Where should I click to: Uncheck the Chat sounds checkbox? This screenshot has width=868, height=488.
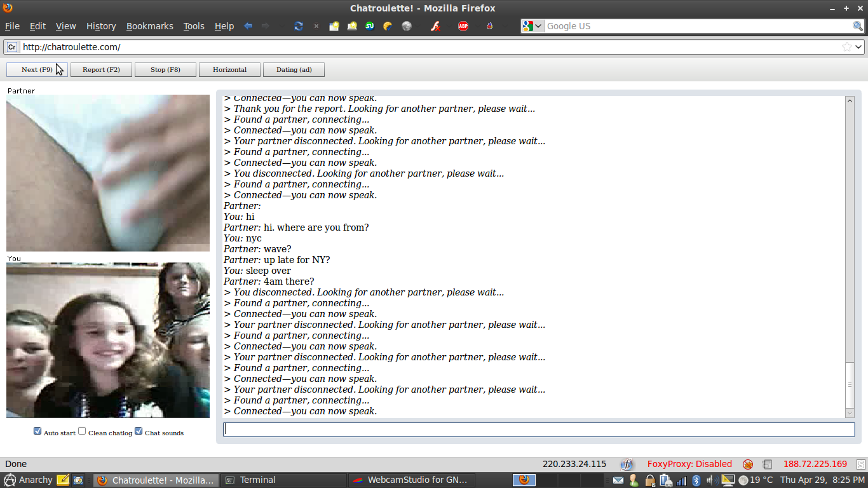[139, 431]
